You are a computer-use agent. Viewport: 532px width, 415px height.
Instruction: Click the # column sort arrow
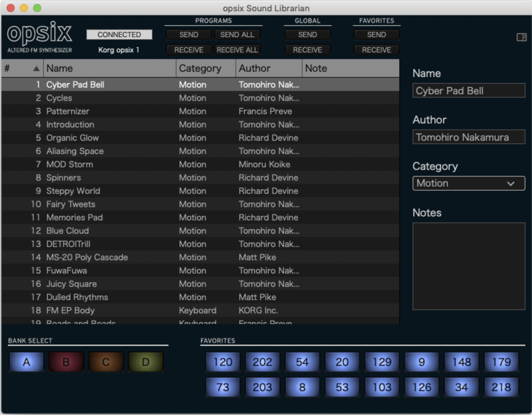(36, 68)
